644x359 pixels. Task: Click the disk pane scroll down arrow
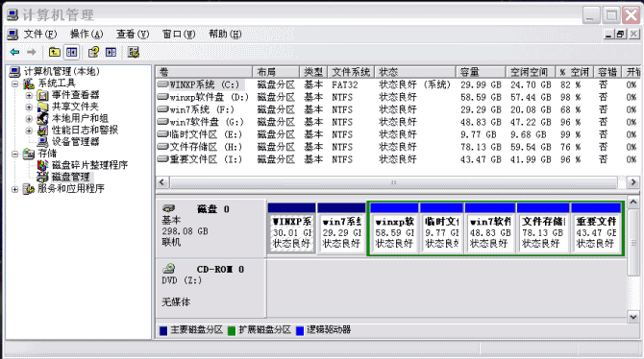(632, 317)
